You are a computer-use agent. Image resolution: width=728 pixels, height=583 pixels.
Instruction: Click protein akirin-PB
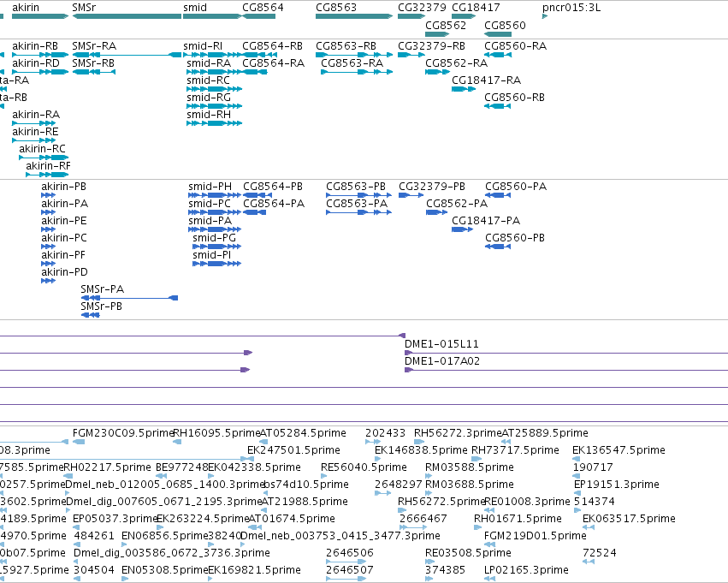63,187
